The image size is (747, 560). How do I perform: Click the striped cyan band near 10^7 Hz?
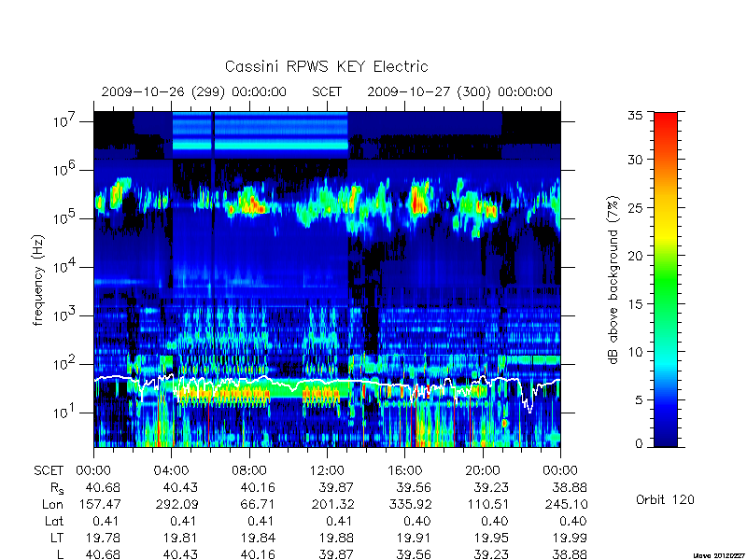click(260, 131)
